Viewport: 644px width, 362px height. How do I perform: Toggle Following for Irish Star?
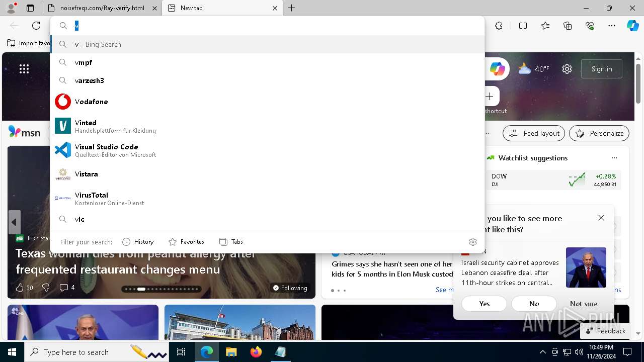290,288
